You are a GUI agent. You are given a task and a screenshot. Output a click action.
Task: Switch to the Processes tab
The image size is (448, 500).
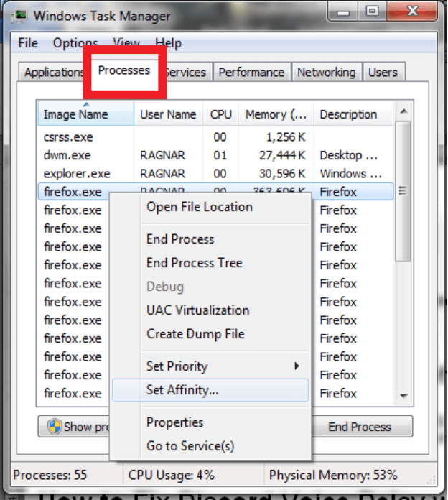[x=124, y=70]
